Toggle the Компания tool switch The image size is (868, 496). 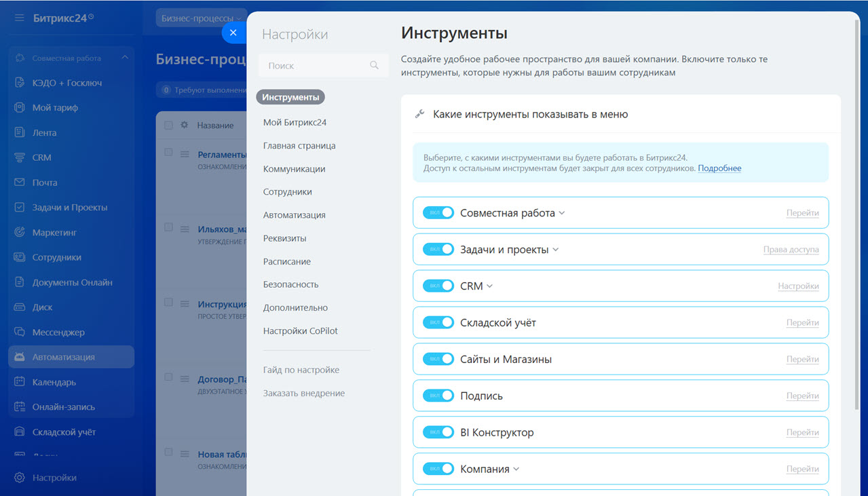click(438, 470)
